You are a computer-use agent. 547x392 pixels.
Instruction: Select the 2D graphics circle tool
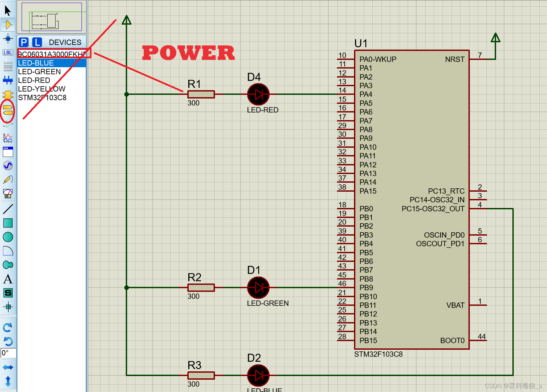[8, 237]
